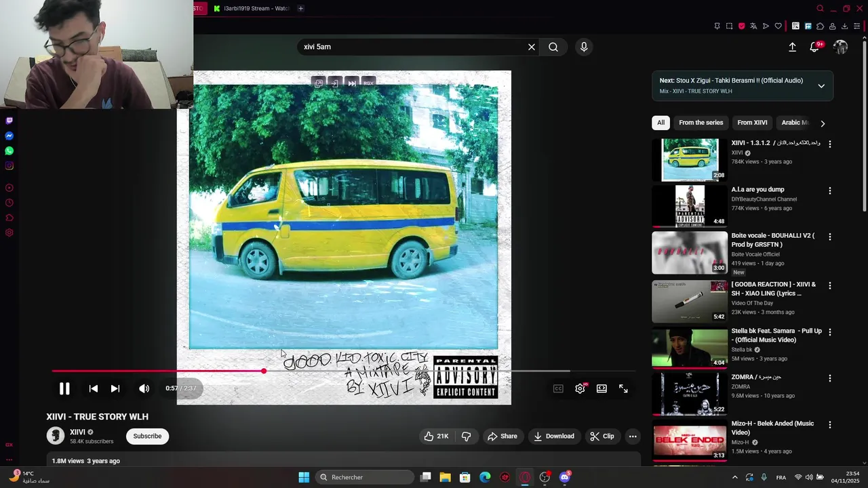868x488 pixels.
Task: Open options menu for Mizo-H Belek Anded
Action: 829,425
